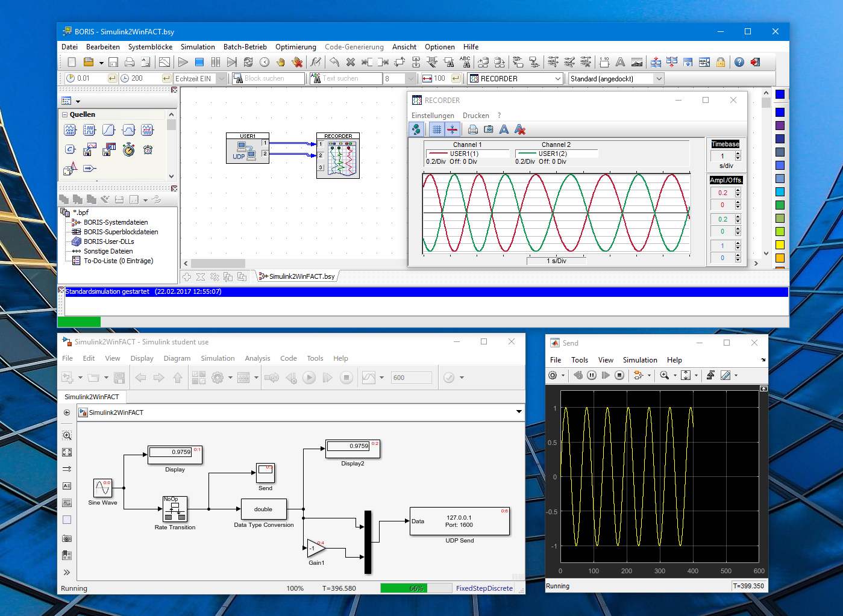Collapse the Quellen block category

[64, 114]
